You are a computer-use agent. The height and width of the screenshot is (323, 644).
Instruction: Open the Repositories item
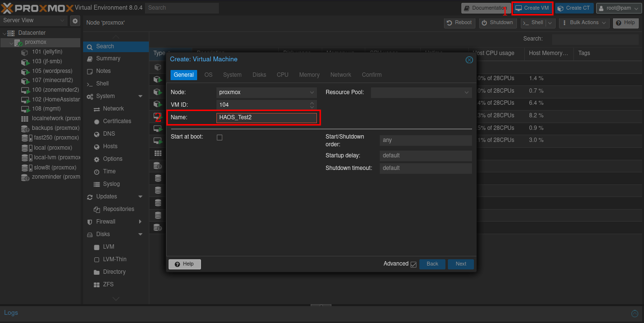[115, 209]
